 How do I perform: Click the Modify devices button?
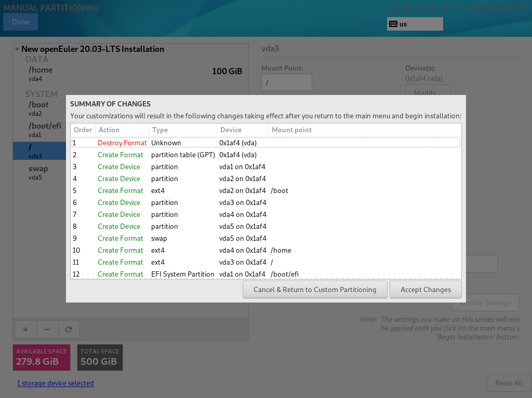point(428,90)
